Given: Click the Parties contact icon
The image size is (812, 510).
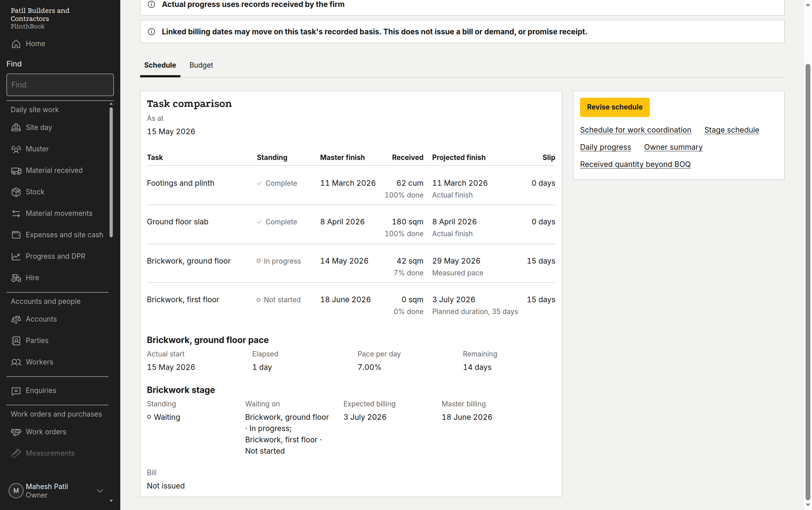Looking at the screenshot, I should coord(16,340).
